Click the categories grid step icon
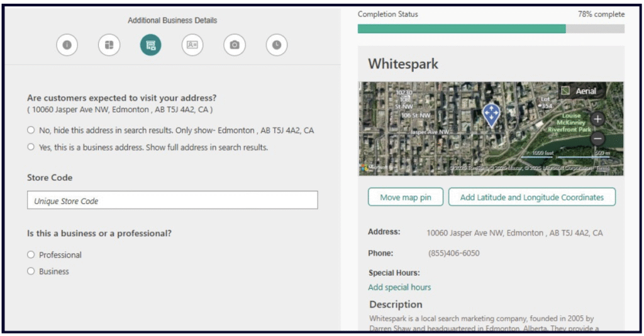Viewport: 644px width, 336px height. coord(109,45)
